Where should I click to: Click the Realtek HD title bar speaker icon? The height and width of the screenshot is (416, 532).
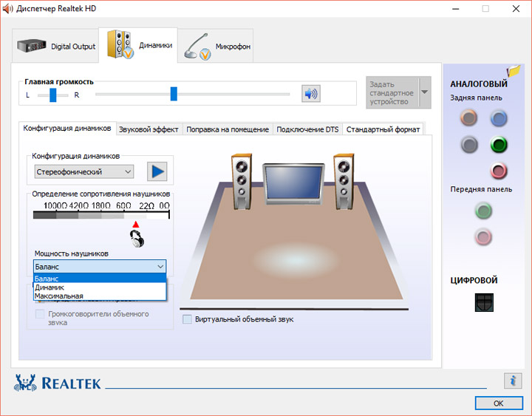[7, 8]
